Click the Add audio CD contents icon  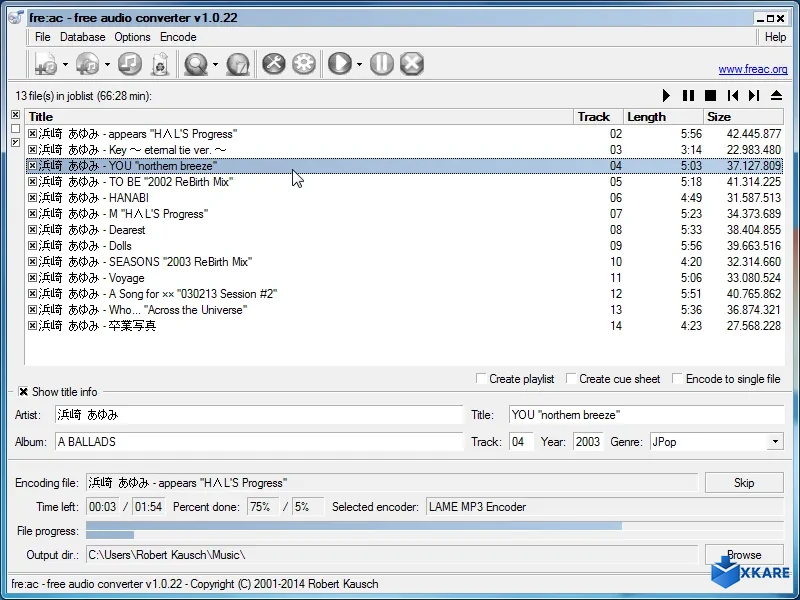coord(88,64)
